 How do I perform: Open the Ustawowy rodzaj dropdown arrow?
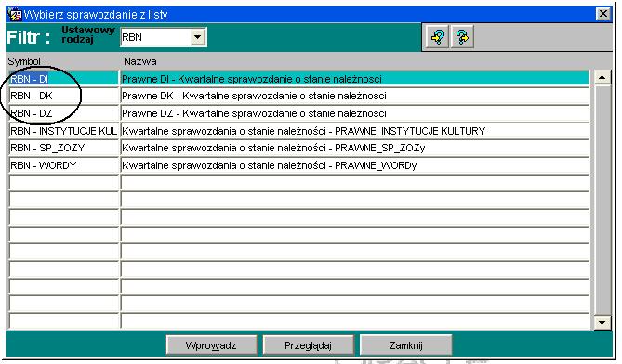[197, 38]
